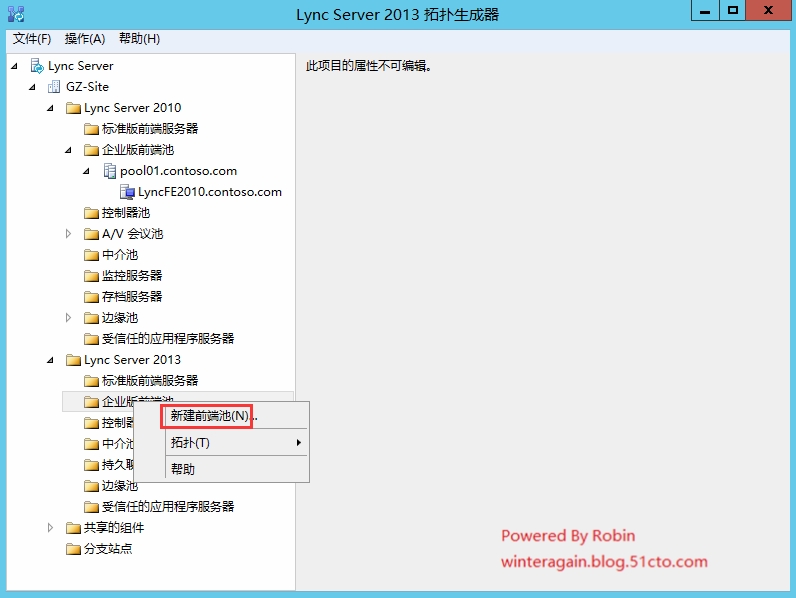The height and width of the screenshot is (598, 796).
Task: Click the A/V 会议池 folder icon
Action: [91, 234]
